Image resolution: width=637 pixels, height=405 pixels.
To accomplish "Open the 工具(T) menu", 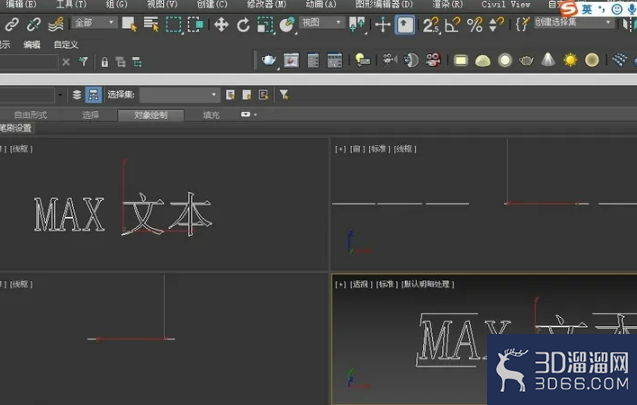I will point(71,4).
